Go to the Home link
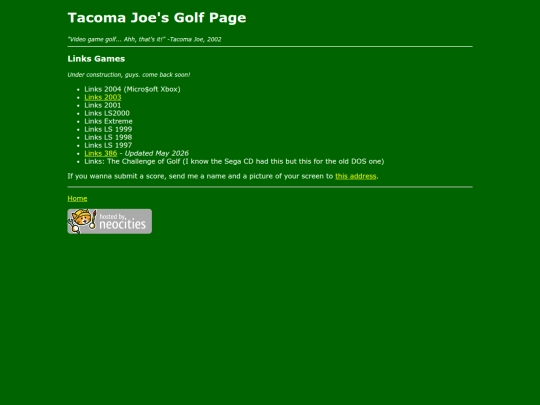 [77, 198]
